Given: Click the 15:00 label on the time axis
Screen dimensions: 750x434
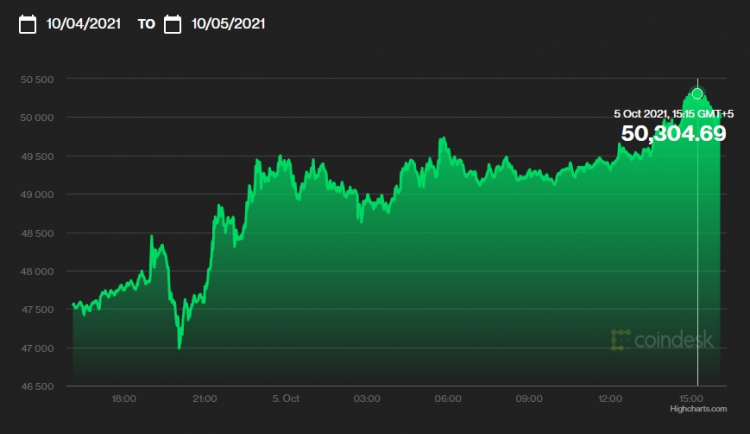Looking at the screenshot, I should pos(694,399).
